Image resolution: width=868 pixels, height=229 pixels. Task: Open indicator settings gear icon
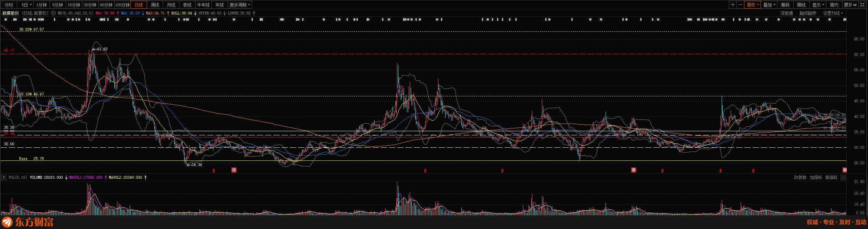[x=53, y=13]
